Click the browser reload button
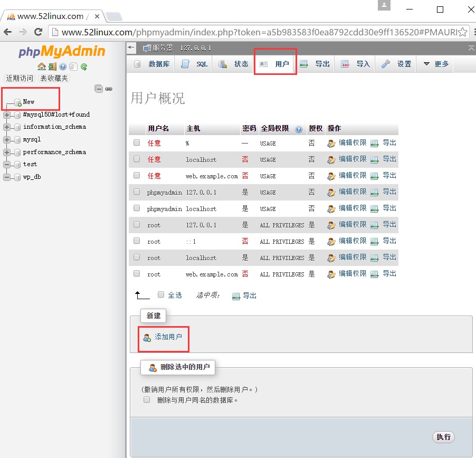476x458 pixels. coord(38,32)
